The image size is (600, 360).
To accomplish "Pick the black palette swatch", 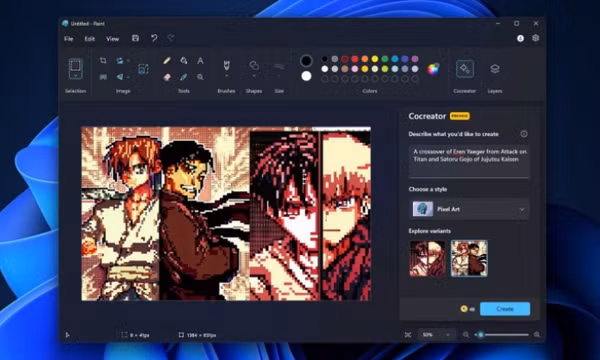I will pos(325,59).
